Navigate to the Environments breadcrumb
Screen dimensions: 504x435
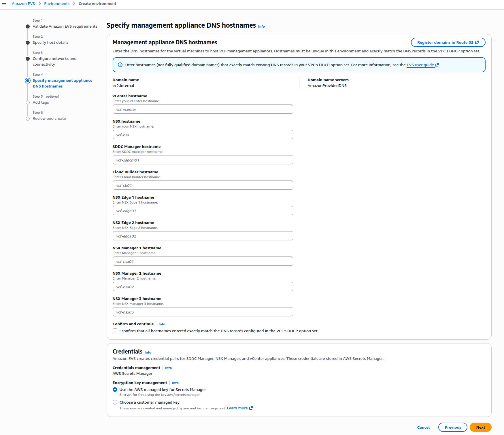tap(57, 3)
